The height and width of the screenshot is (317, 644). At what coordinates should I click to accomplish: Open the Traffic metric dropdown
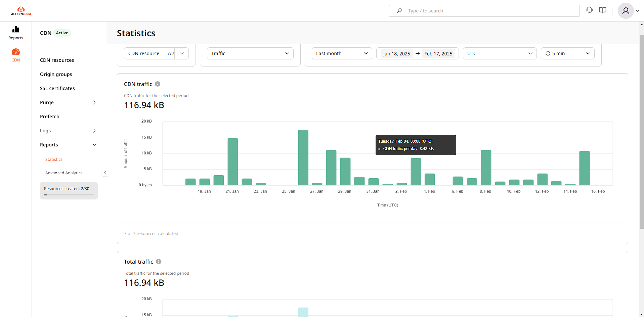[x=250, y=53]
